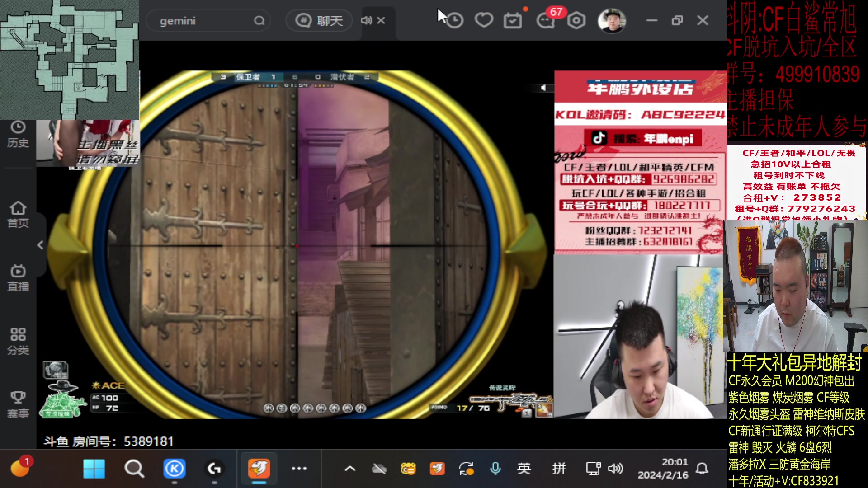The width and height of the screenshot is (868, 488).
Task: Click the 聊天 chat button
Action: [319, 21]
